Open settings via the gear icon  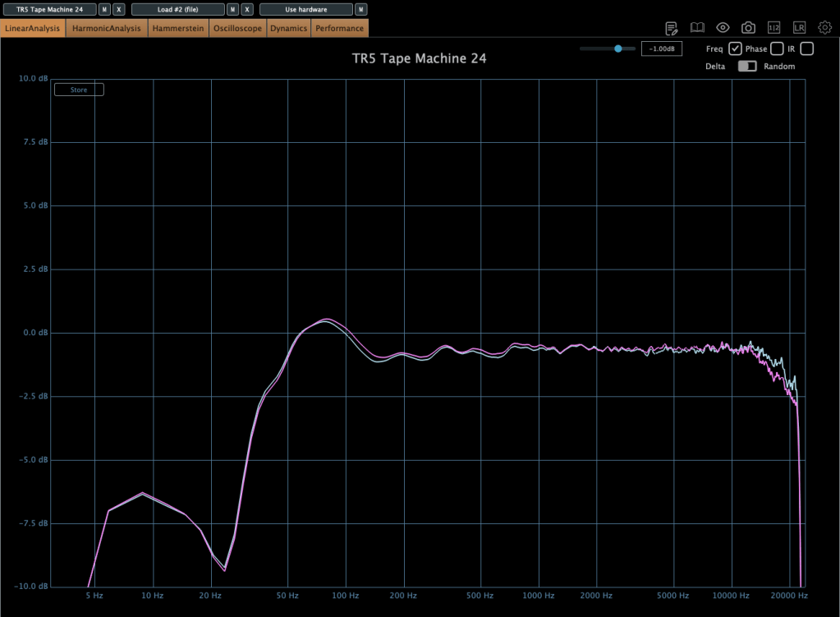pos(824,28)
